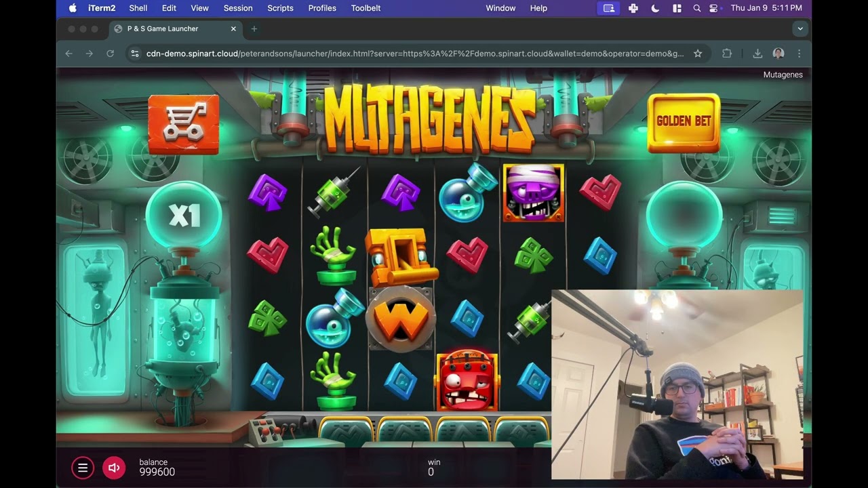Open the iTerm2 menu

pyautogui.click(x=102, y=8)
